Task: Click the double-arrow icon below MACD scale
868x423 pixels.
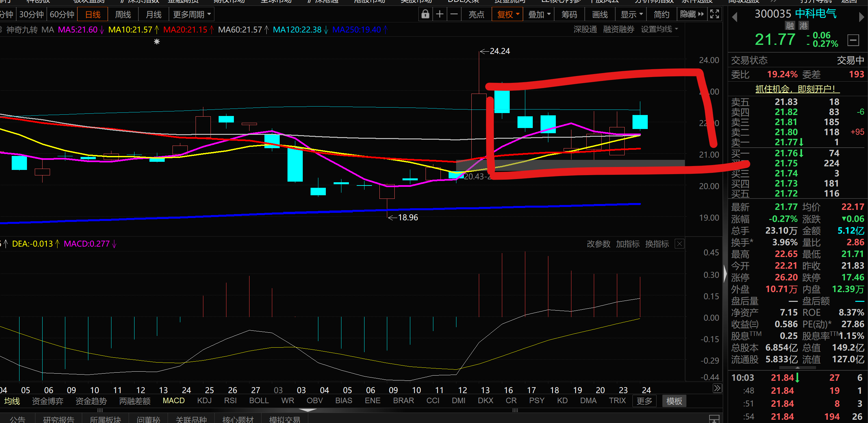Action: tap(717, 388)
